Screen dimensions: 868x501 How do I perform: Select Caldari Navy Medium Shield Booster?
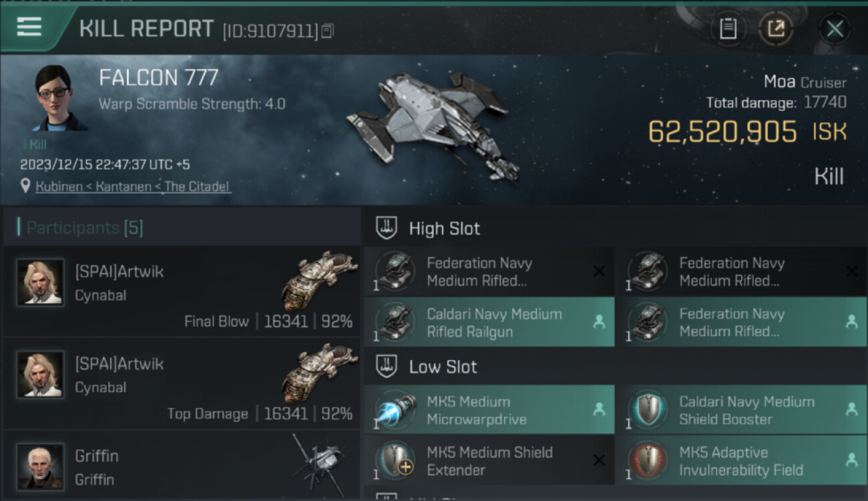[741, 410]
